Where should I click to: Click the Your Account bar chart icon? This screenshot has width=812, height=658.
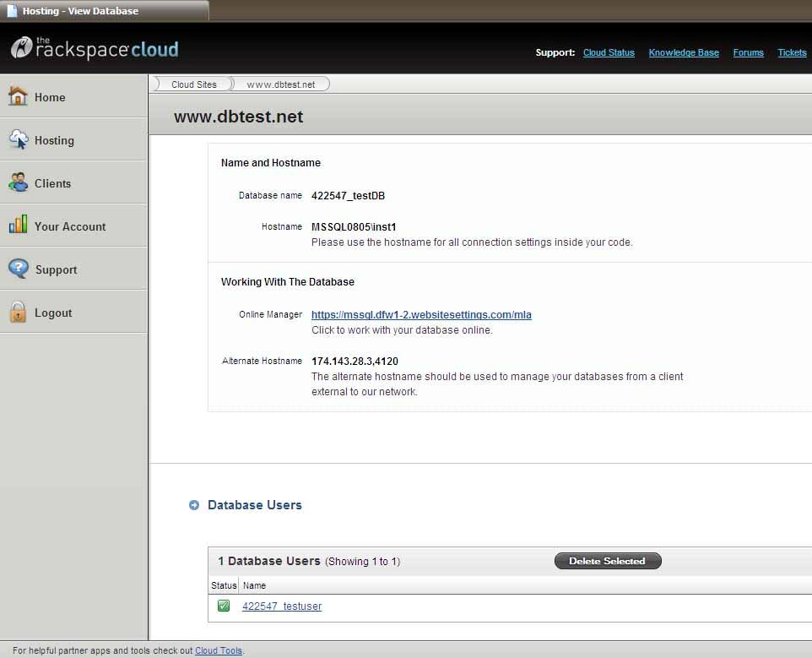18,225
